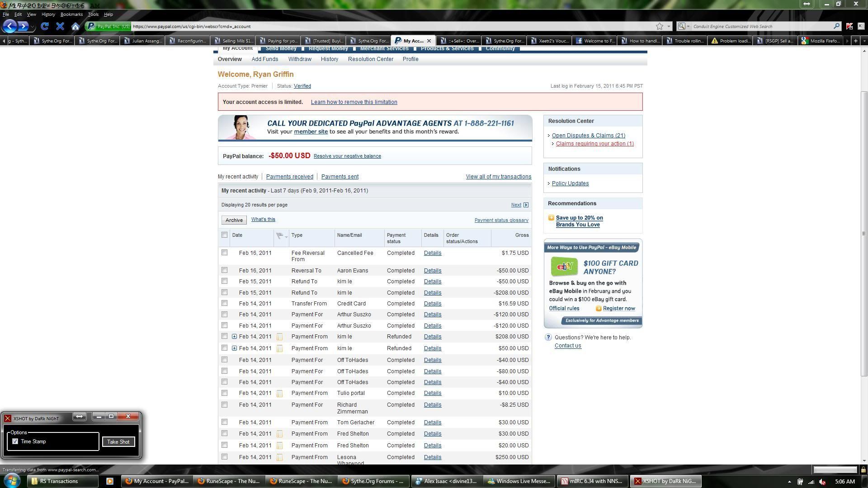Click the Archive button

[x=234, y=220]
